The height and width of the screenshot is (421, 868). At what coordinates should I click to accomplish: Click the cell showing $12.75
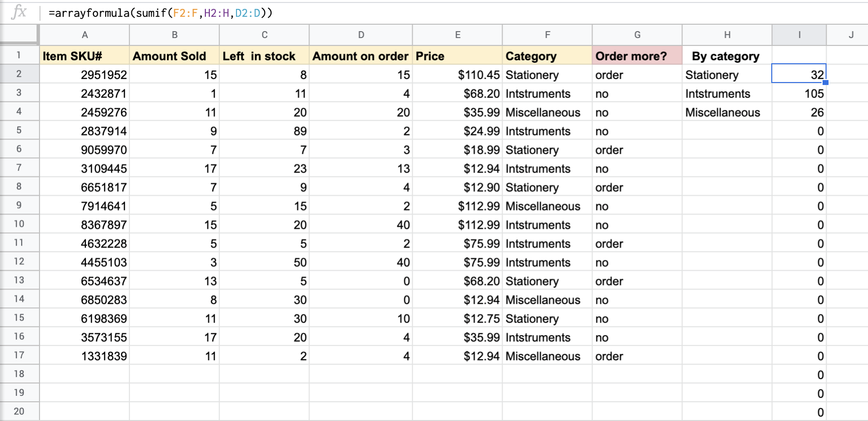pyautogui.click(x=457, y=318)
